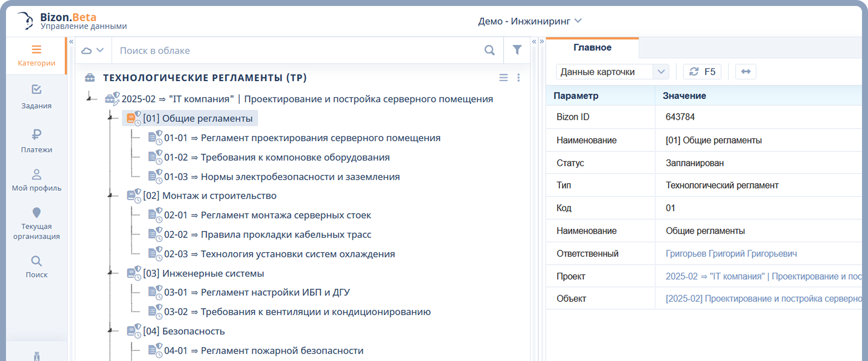This screenshot has width=868, height=361.
Task: Click the horizontal expand-width arrows button
Action: pos(745,72)
